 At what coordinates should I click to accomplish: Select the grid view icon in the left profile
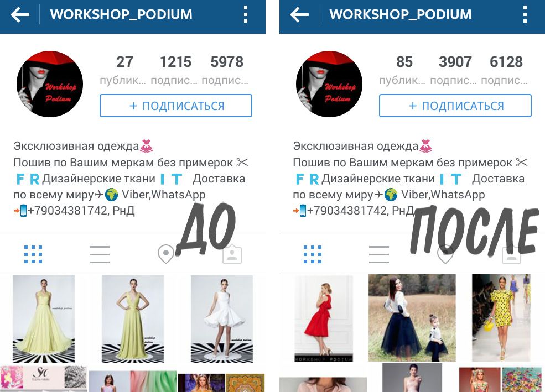tap(33, 254)
